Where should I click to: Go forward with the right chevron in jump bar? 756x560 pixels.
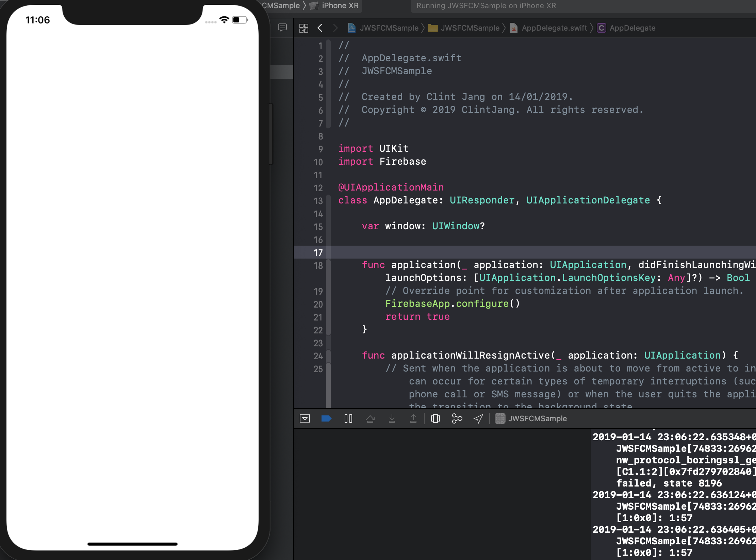(x=335, y=28)
